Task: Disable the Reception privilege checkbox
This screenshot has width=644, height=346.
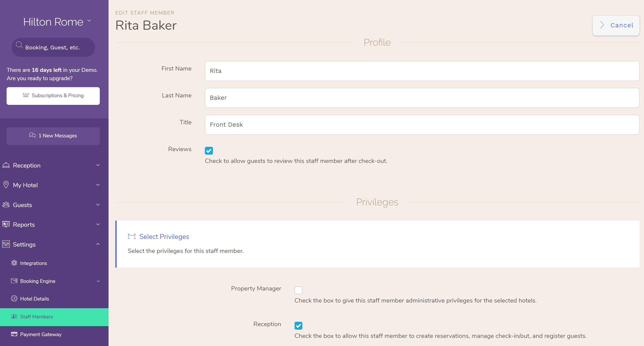Action: tap(299, 325)
